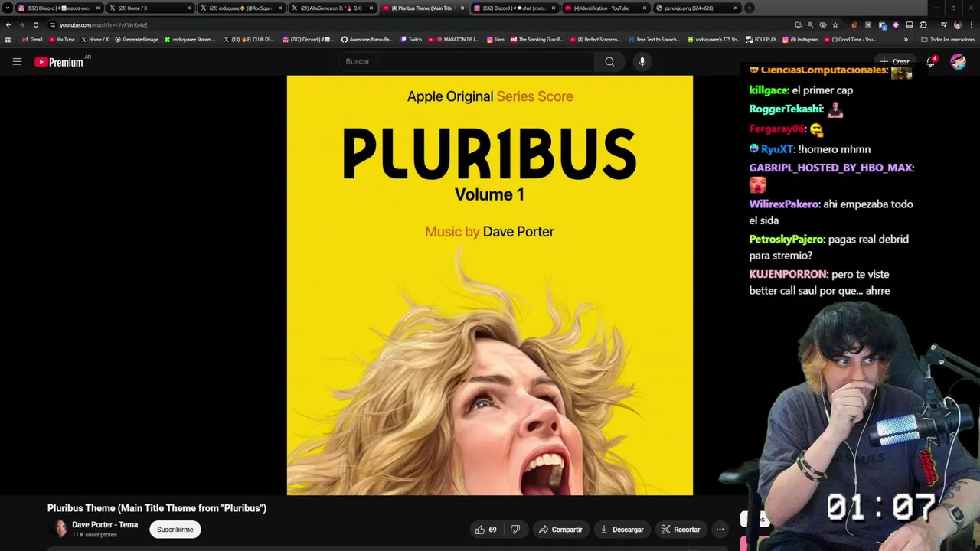Image resolution: width=980 pixels, height=551 pixels.
Task: Open browser extensions puzzle icon
Action: point(923,24)
